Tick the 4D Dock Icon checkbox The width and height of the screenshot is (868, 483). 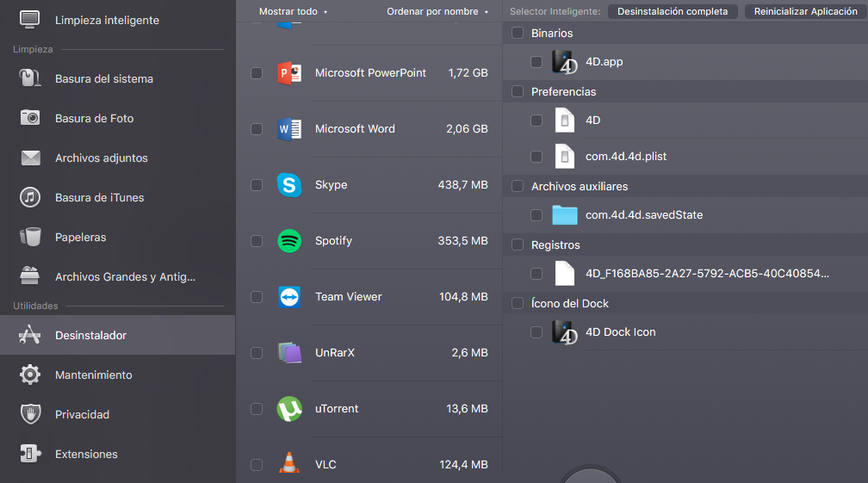pyautogui.click(x=536, y=332)
